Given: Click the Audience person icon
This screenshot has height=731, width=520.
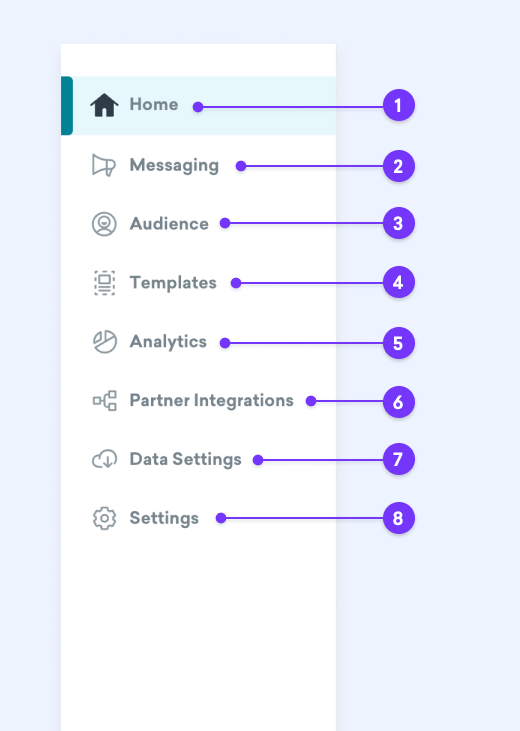Looking at the screenshot, I should point(104,224).
